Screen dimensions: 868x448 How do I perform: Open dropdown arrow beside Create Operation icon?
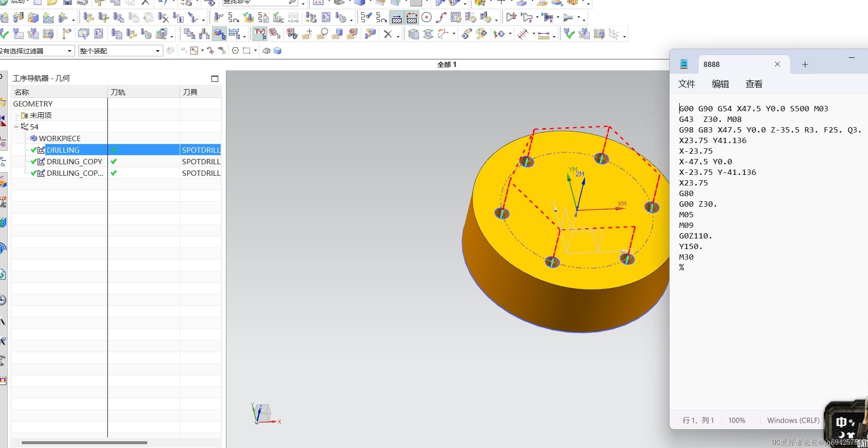(73, 20)
